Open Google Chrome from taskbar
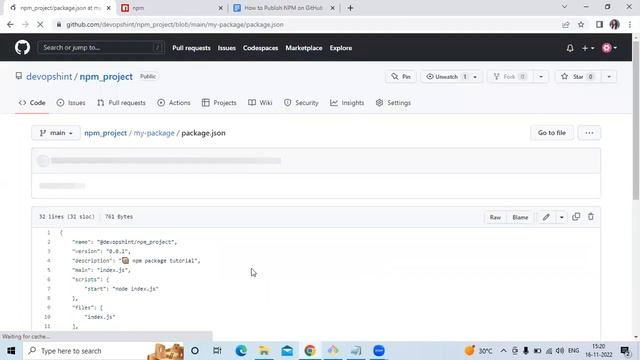This screenshot has width=640, height=360. click(x=310, y=351)
